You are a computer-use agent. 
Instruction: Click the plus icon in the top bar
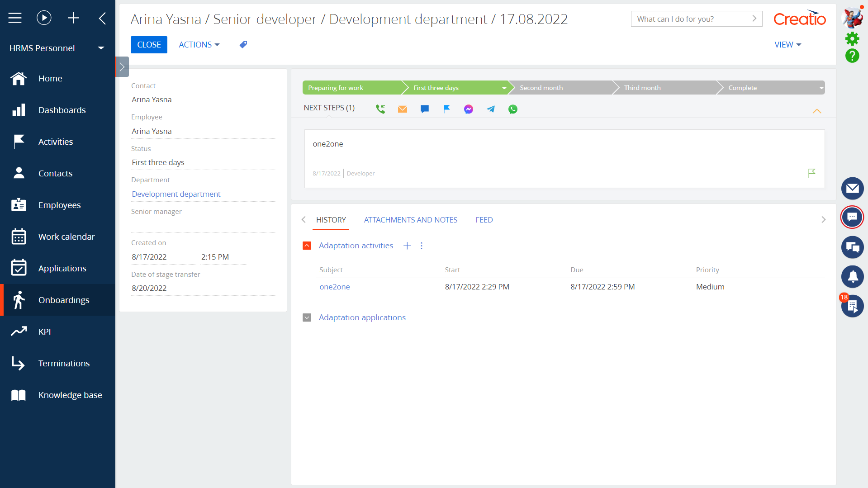[73, 18]
